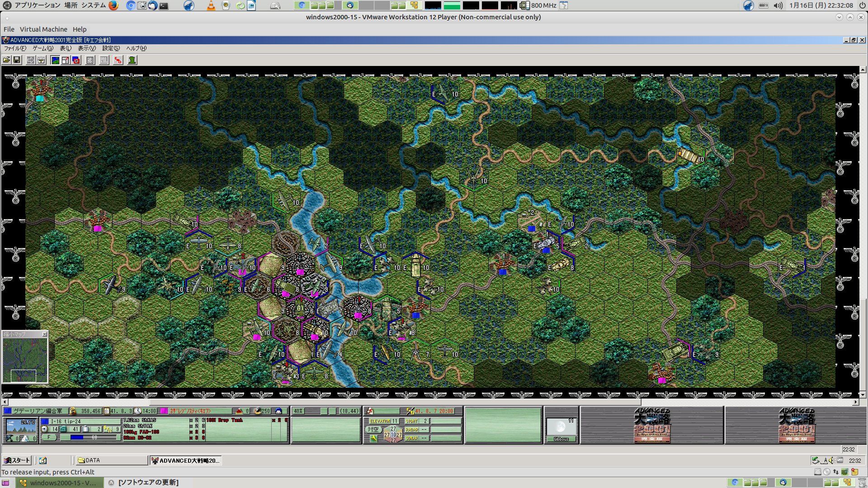
Task: Click the green soldier silhouette toolbar icon
Action: click(x=132, y=60)
